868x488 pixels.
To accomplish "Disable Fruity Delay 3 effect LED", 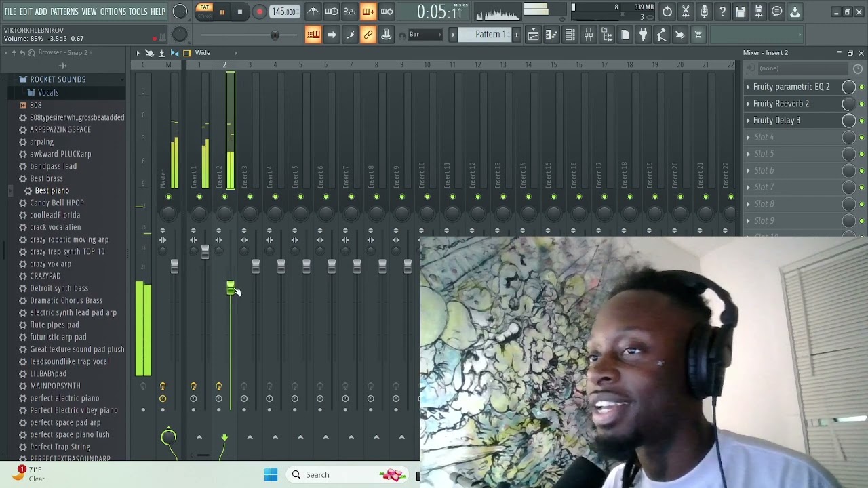I will pyautogui.click(x=861, y=121).
